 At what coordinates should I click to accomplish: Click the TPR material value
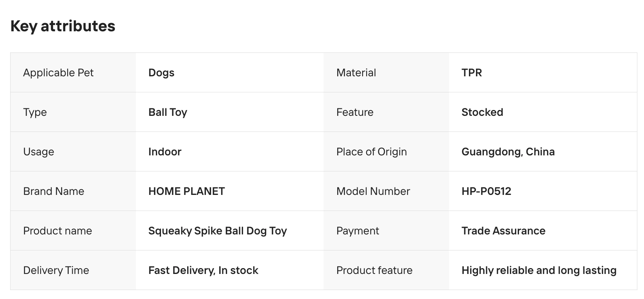coord(471,73)
